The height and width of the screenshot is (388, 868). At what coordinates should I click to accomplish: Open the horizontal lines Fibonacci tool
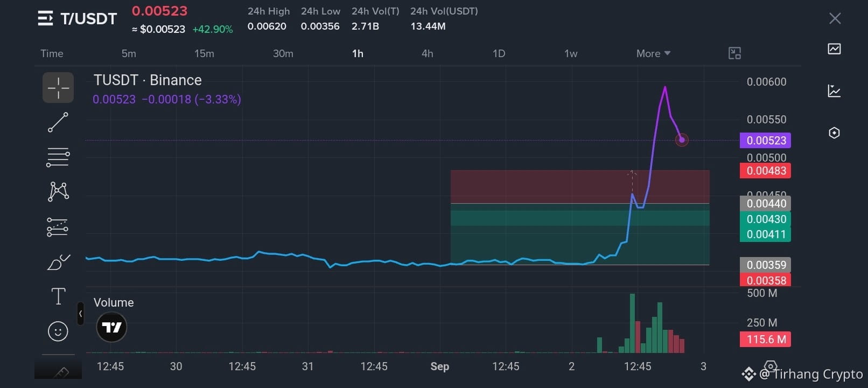tap(58, 157)
